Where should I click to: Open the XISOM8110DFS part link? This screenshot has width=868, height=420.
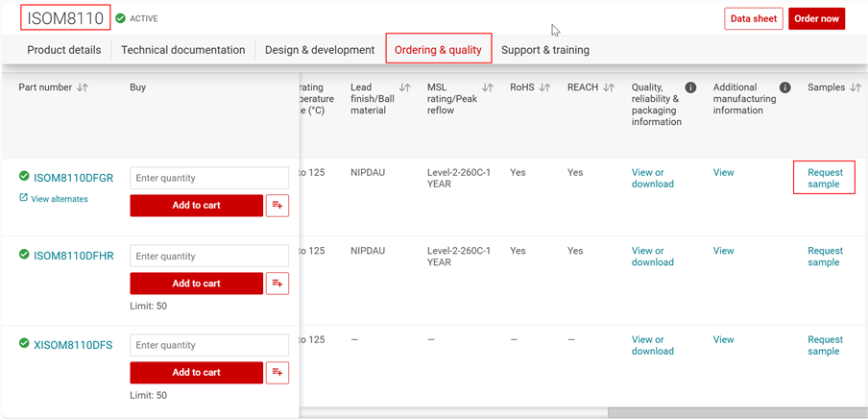pyautogui.click(x=73, y=345)
